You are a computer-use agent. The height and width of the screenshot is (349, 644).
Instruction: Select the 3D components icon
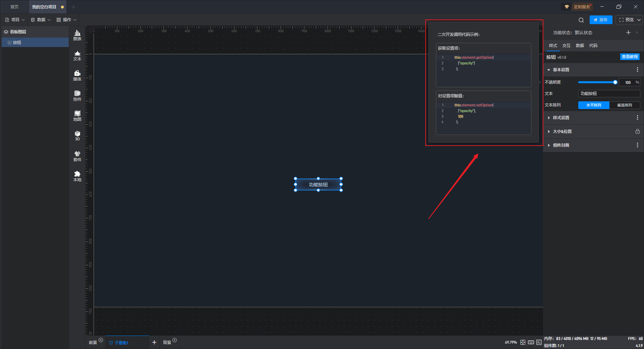[77, 136]
